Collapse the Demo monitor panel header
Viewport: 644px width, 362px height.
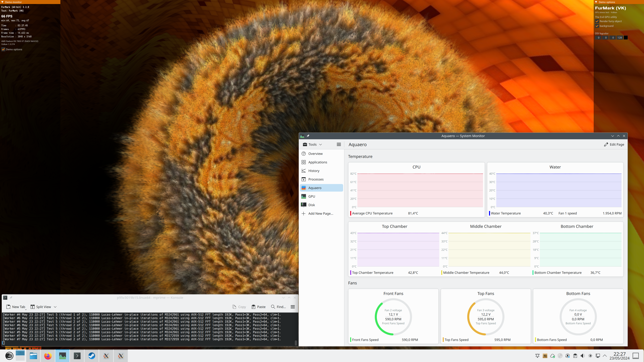(3, 2)
